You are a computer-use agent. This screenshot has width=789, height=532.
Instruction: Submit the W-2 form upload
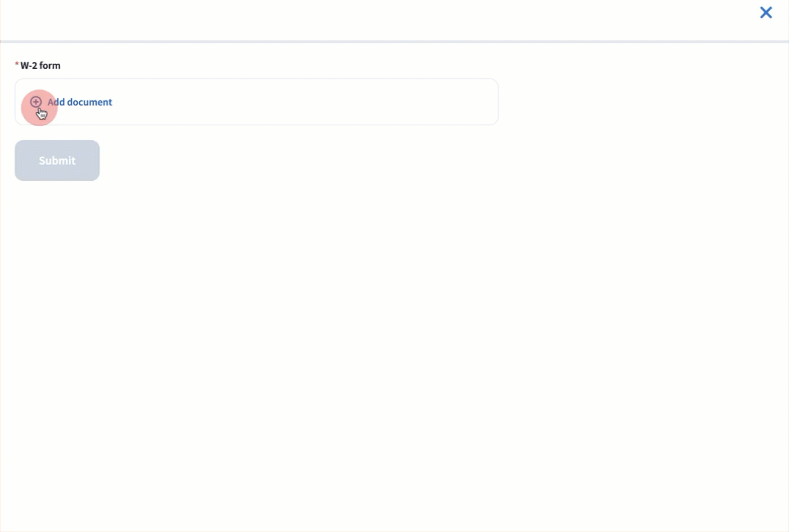coord(57,160)
